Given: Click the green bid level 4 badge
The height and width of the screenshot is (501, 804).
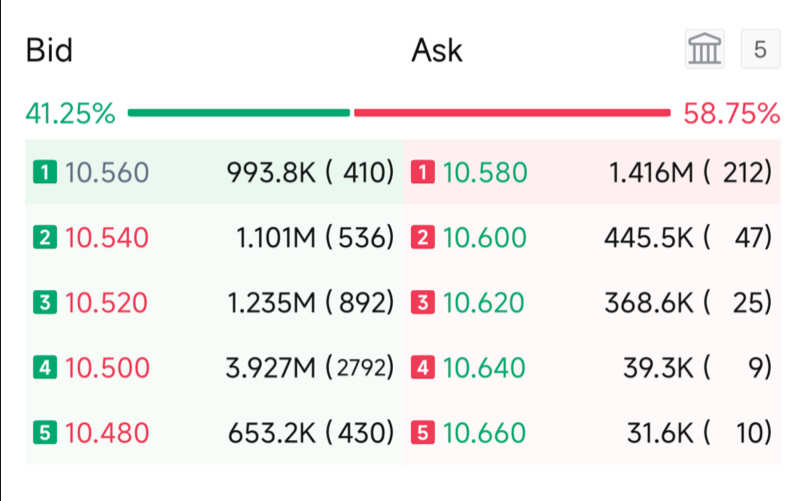Looking at the screenshot, I should [45, 367].
